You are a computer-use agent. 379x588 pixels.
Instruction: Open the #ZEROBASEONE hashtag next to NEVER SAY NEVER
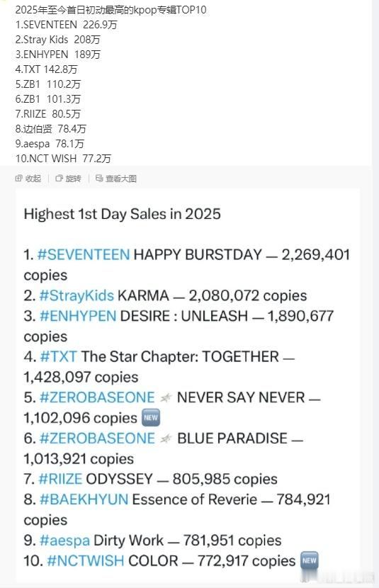(x=97, y=397)
